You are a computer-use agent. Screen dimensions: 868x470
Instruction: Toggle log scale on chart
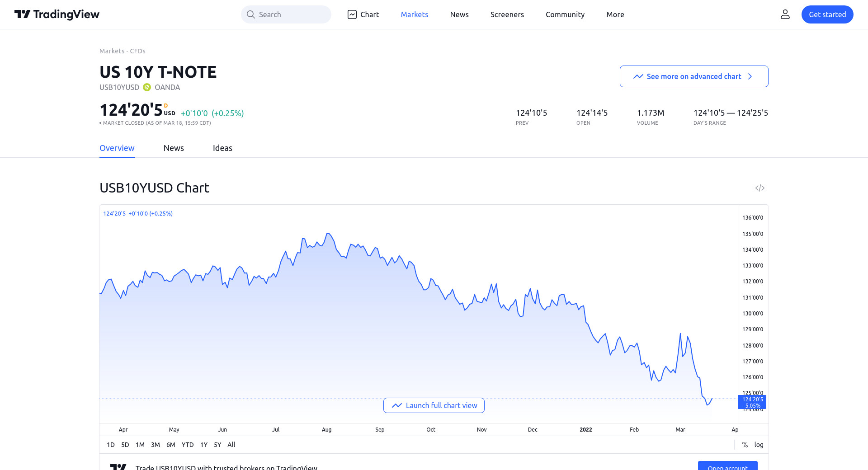[x=759, y=445]
